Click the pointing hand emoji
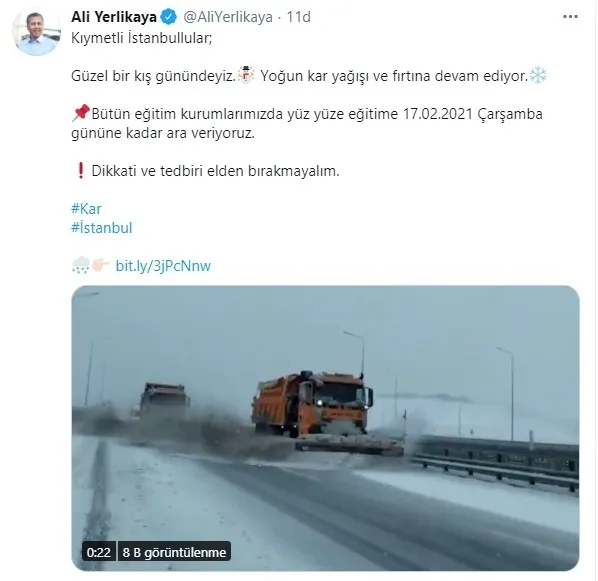The width and height of the screenshot is (598, 581). click(x=101, y=264)
